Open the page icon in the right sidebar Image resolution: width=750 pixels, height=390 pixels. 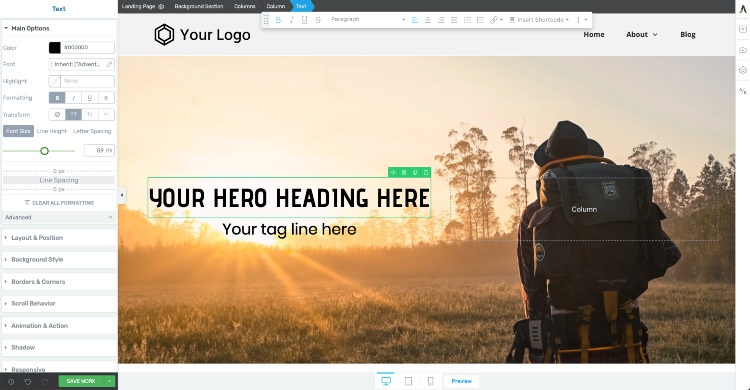pos(743,29)
